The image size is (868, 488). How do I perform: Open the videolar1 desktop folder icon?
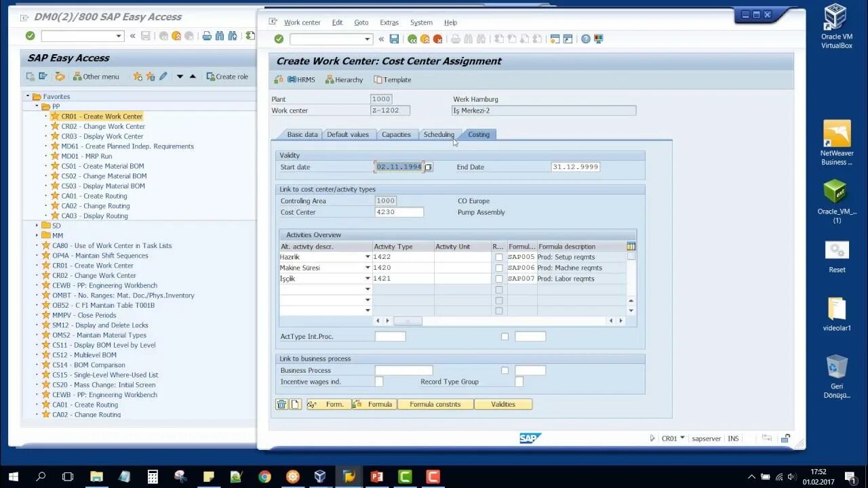(x=837, y=314)
